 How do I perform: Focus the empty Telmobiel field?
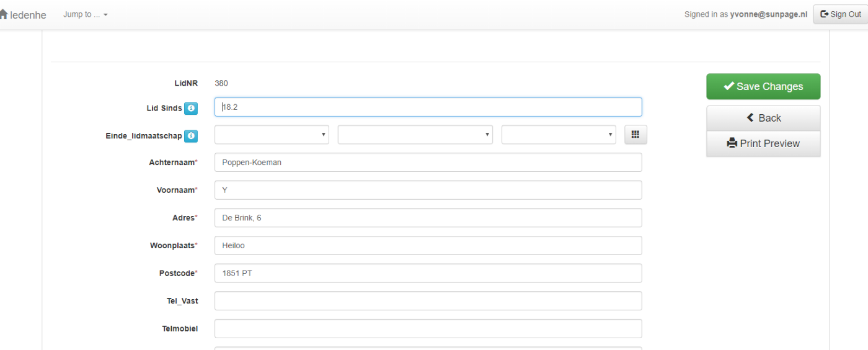pyautogui.click(x=428, y=329)
